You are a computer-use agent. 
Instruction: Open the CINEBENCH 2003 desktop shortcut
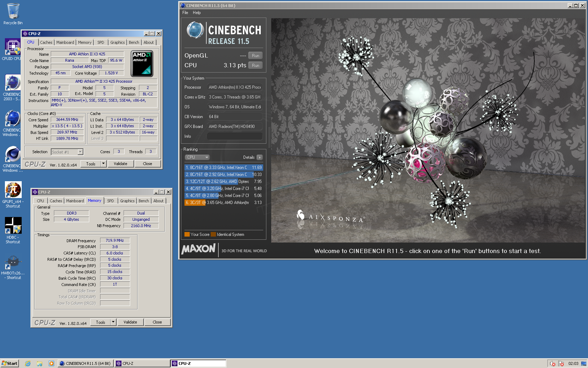[13, 88]
